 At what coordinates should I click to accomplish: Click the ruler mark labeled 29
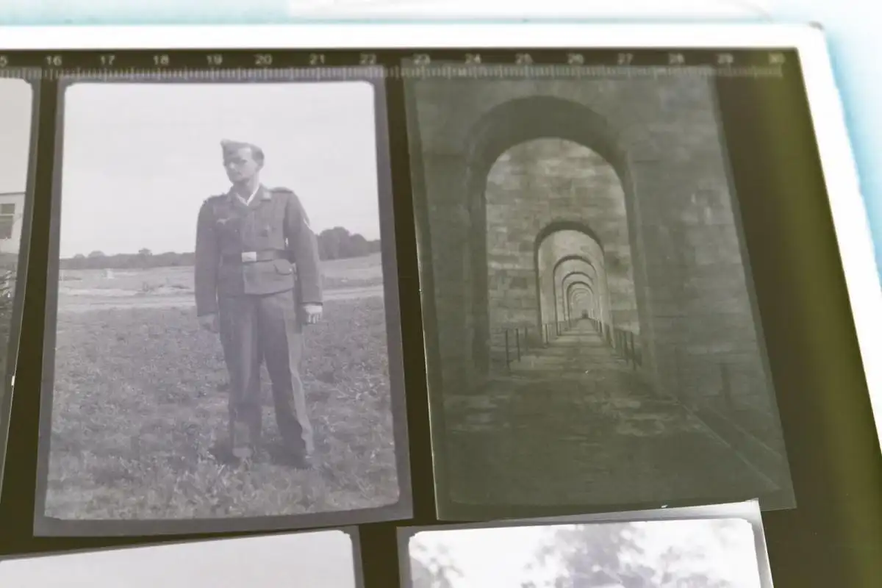(x=725, y=59)
